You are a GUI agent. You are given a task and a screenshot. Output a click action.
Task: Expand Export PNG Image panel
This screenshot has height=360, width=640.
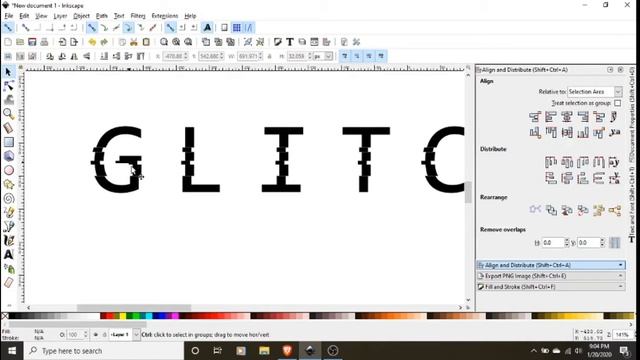(551, 276)
